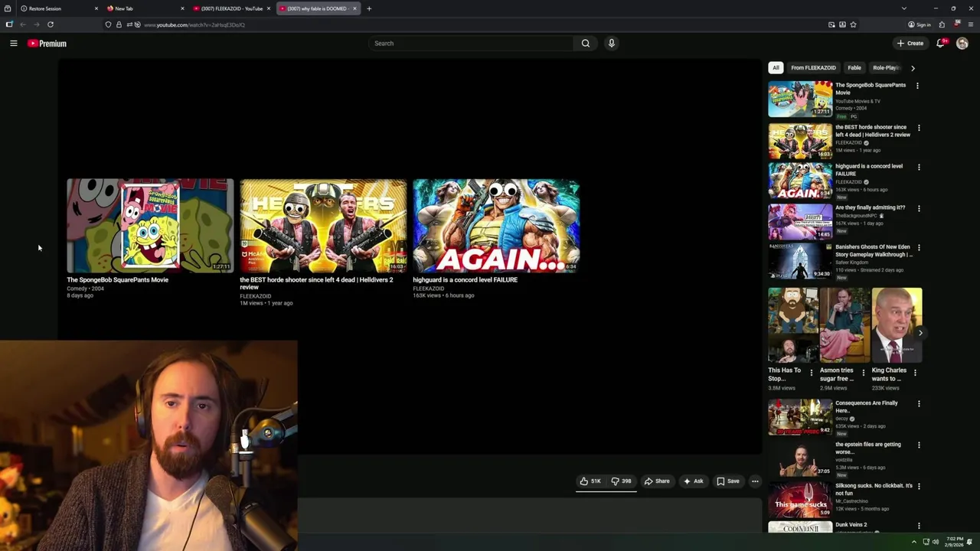Bookmark this page with the star

(853, 24)
